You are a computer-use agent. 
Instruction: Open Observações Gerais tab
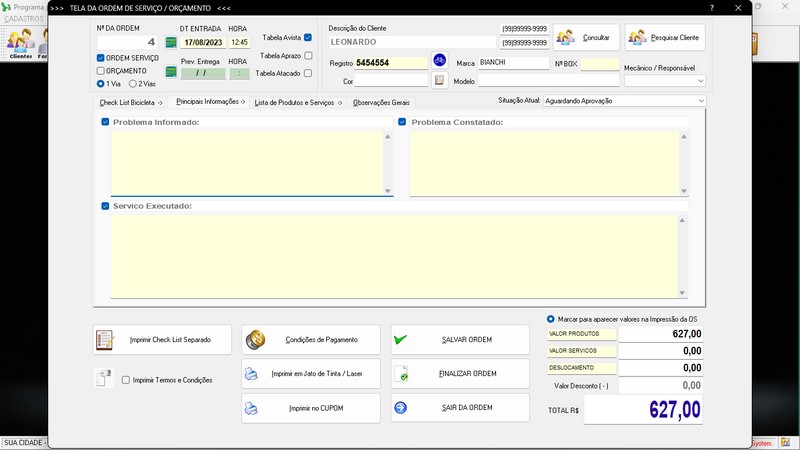tap(381, 103)
